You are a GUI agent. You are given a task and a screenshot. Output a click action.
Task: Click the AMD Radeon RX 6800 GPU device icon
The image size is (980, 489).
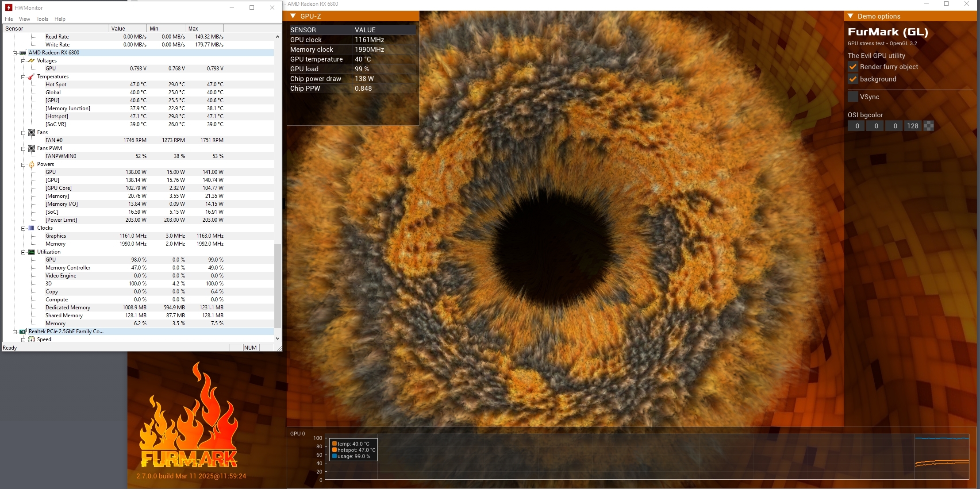23,53
